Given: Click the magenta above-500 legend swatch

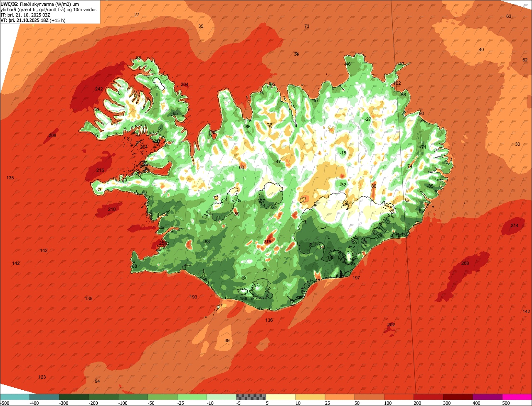Looking at the screenshot, I should (517, 397).
